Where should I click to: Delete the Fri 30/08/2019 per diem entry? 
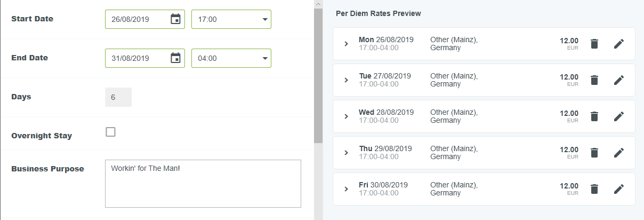pos(594,189)
